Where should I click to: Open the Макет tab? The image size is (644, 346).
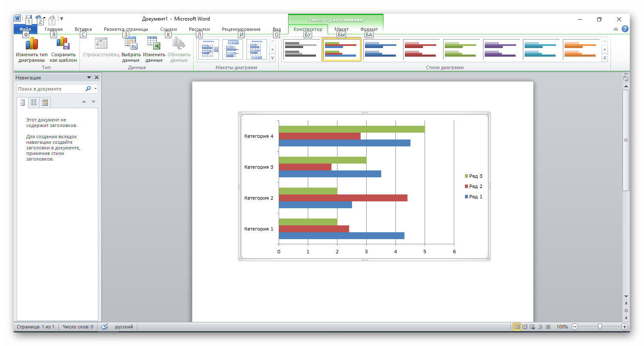(x=341, y=29)
